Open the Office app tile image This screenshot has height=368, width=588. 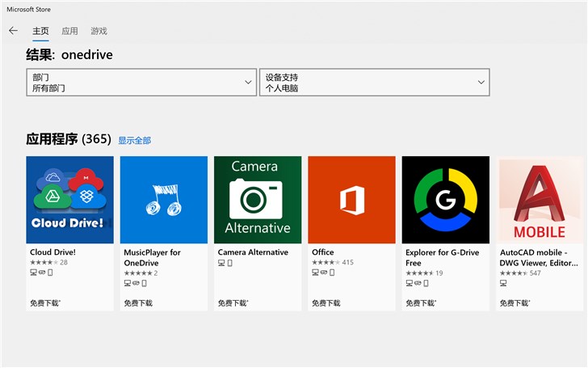click(352, 200)
